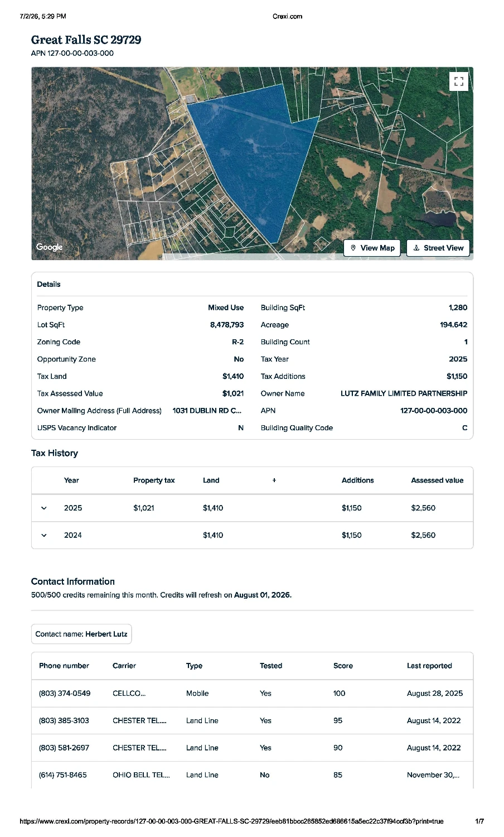Image resolution: width=504 pixels, height=837 pixels.
Task: Click the Crexi.com page header text
Action: tap(288, 16)
